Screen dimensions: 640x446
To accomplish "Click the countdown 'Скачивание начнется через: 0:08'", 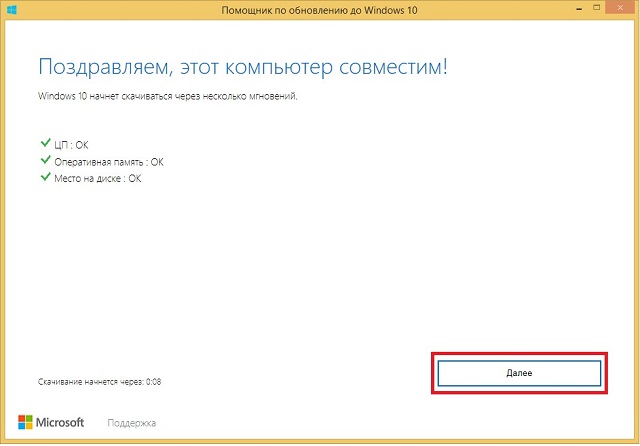I will [100, 382].
